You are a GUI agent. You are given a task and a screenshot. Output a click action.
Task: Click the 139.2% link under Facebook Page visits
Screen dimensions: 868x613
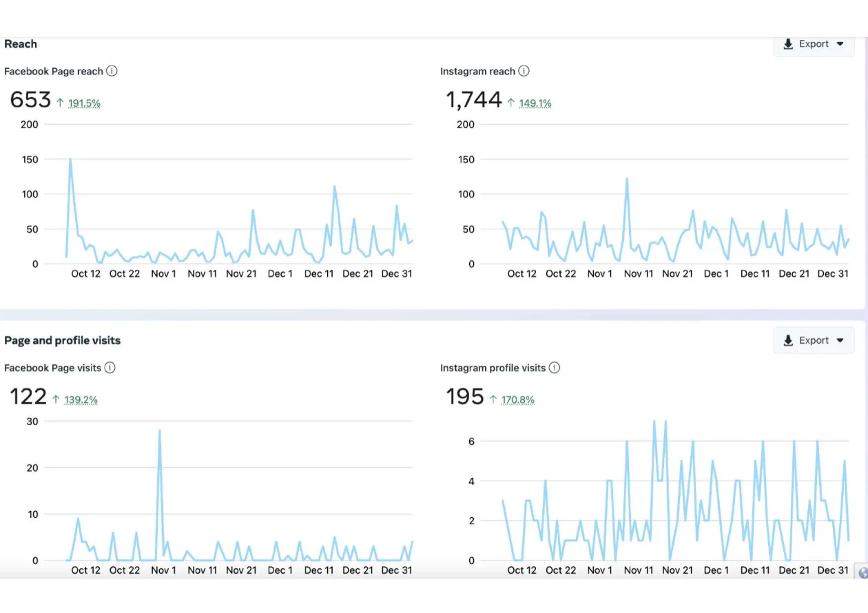click(x=81, y=399)
